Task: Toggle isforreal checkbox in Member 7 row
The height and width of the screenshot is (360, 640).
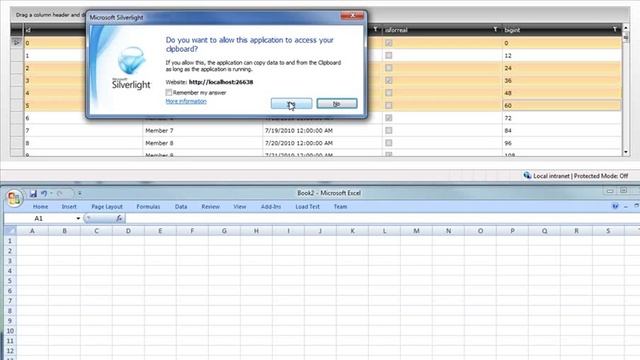Action: coord(389,130)
